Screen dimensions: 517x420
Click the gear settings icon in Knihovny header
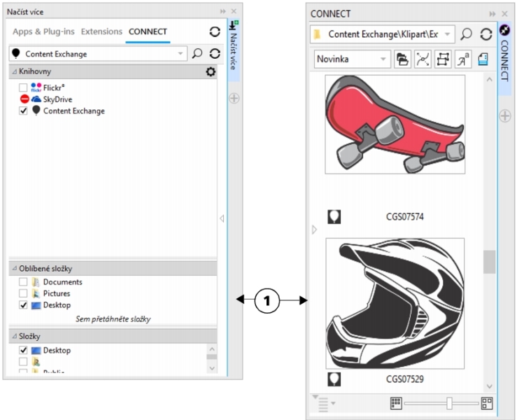pos(210,72)
